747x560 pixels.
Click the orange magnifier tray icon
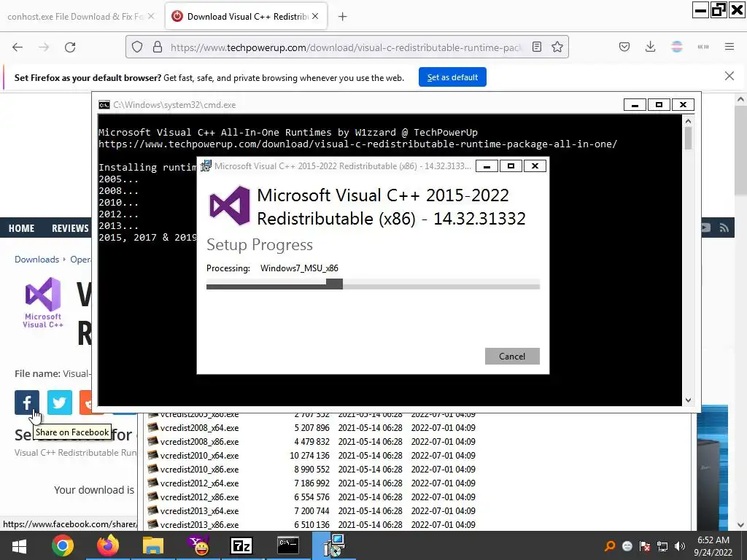(609, 546)
